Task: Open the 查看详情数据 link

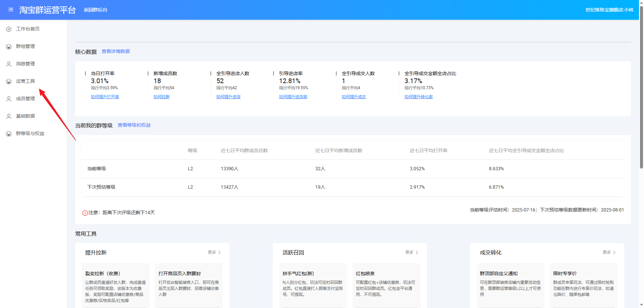Action: tap(116, 51)
